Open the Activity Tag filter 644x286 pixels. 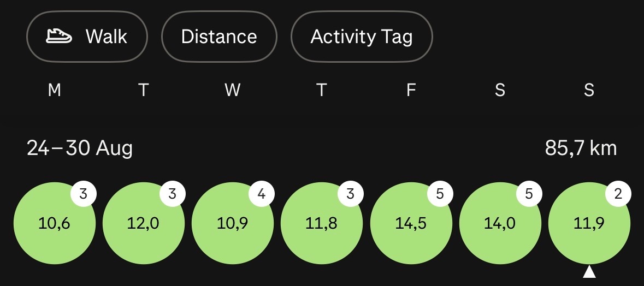[362, 37]
